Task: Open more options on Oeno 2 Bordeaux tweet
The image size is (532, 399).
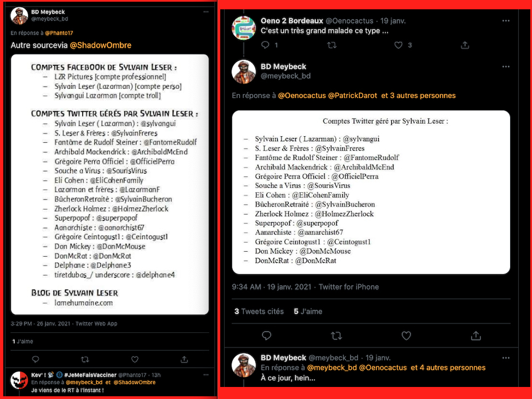Action: [506, 21]
